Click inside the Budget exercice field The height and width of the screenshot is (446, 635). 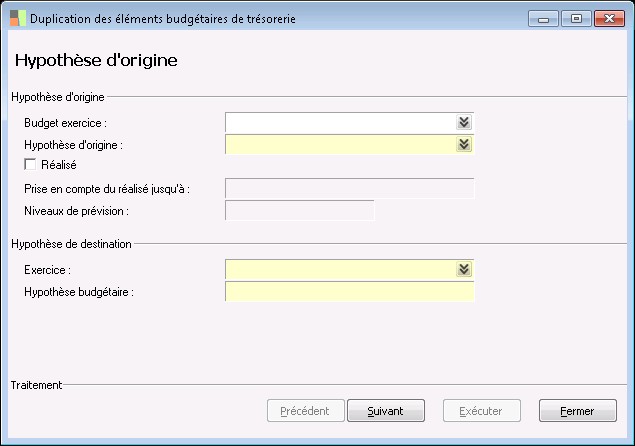click(340, 122)
